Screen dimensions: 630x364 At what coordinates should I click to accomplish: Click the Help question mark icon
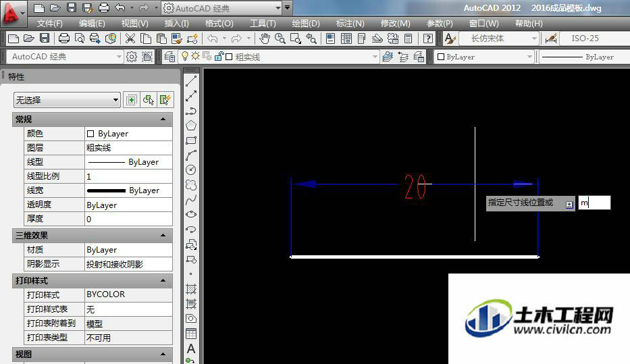point(428,38)
